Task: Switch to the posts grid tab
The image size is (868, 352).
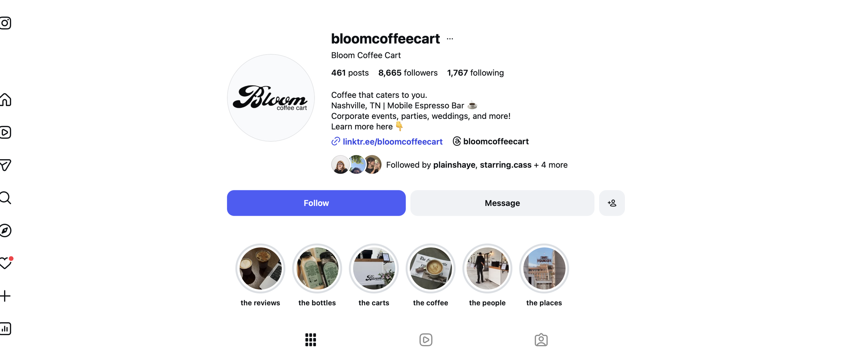Action: pos(310,340)
